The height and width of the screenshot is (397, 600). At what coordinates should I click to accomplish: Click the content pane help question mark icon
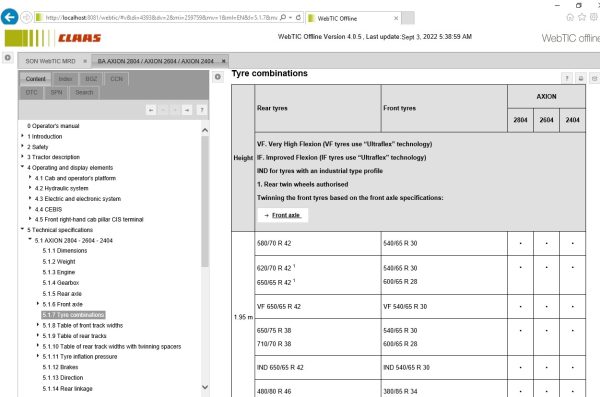pos(567,78)
